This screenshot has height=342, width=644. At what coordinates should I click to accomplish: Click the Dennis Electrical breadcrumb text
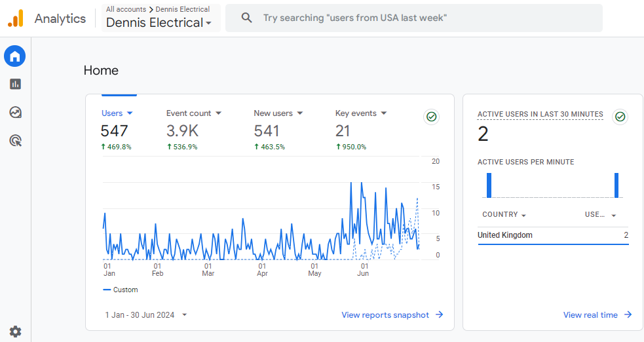coord(182,9)
